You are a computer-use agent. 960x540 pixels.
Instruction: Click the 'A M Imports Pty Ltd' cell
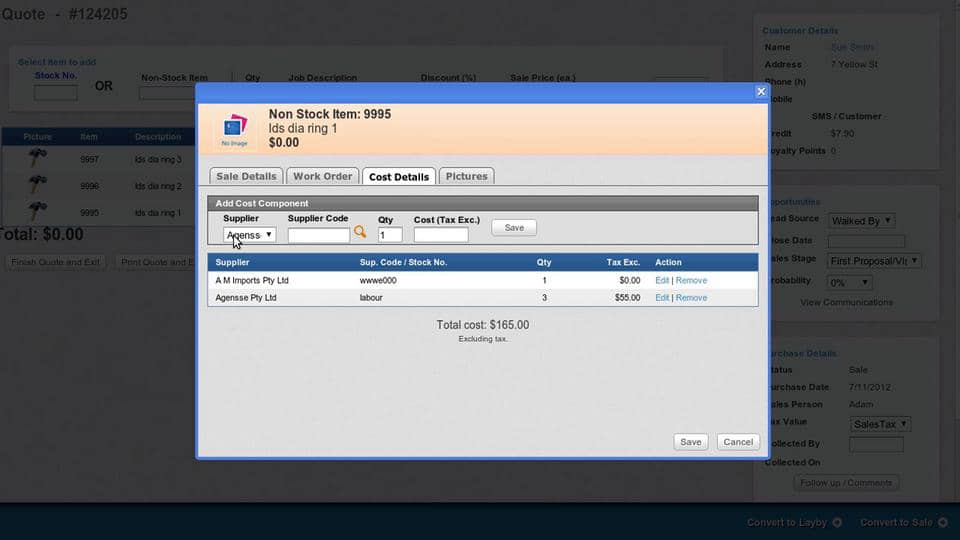252,280
